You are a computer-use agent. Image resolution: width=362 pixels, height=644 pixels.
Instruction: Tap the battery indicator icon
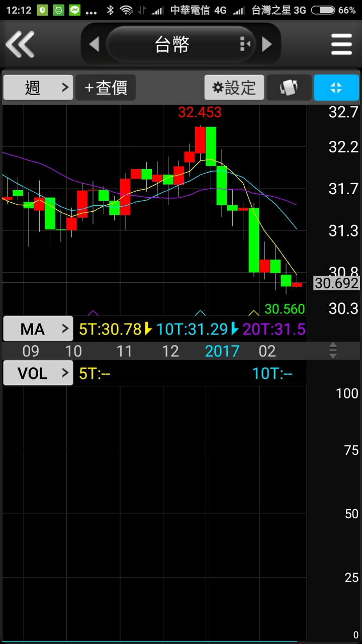(x=323, y=10)
